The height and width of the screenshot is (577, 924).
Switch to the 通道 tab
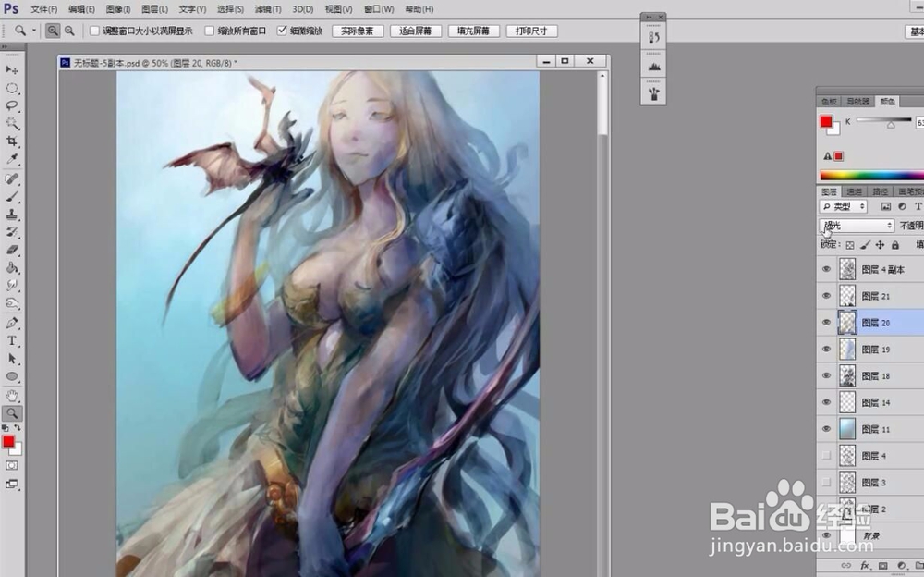[x=854, y=191]
